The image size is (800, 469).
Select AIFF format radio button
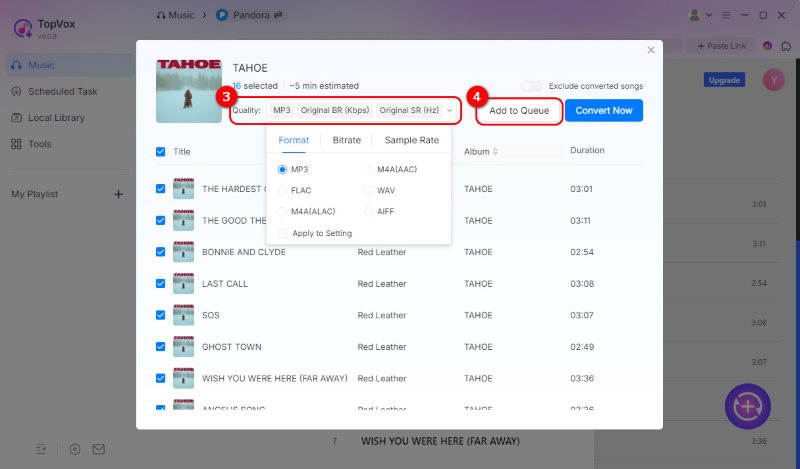368,211
